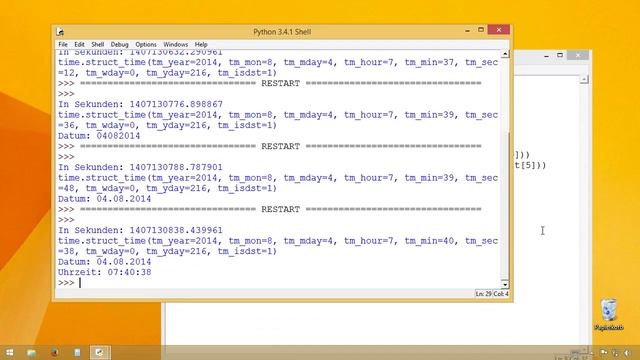Open the Firefox taskbar icon
Image resolution: width=640 pixels, height=360 pixels.
coord(54,352)
